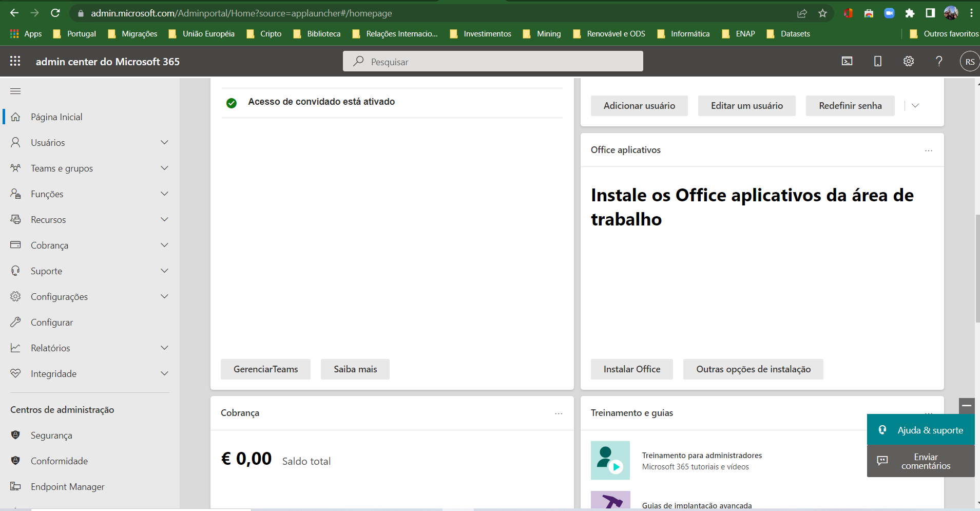The height and width of the screenshot is (511, 980).
Task: Click the Pesquisar search field
Action: [493, 61]
